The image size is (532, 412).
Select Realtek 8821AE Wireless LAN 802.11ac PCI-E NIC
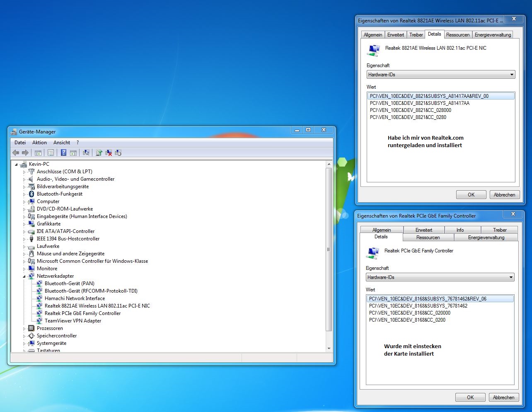tap(97, 306)
